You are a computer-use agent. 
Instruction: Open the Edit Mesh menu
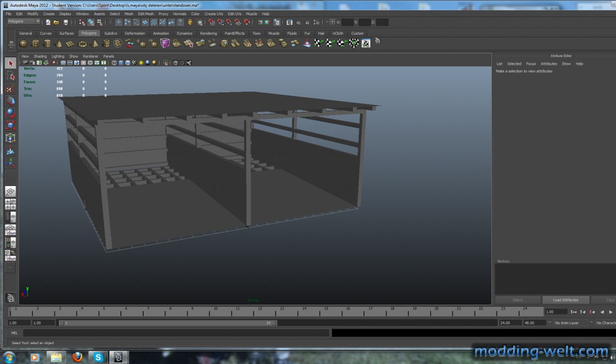[x=146, y=14]
